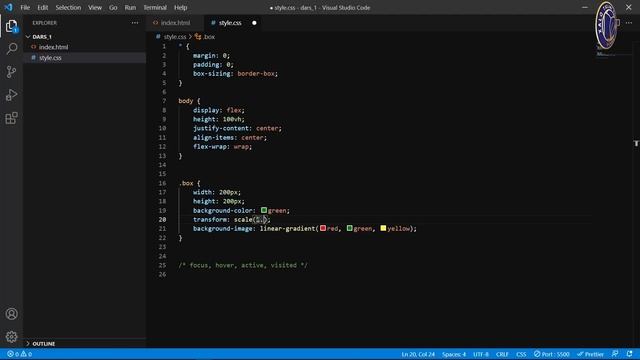This screenshot has width=640, height=360.
Task: Click the 'body {' selector line
Action: [189, 100]
